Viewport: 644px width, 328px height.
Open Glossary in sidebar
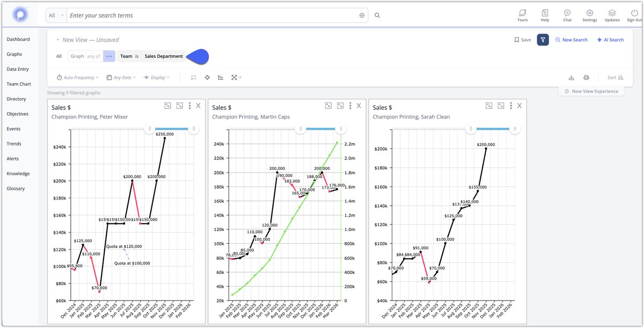pyautogui.click(x=16, y=189)
